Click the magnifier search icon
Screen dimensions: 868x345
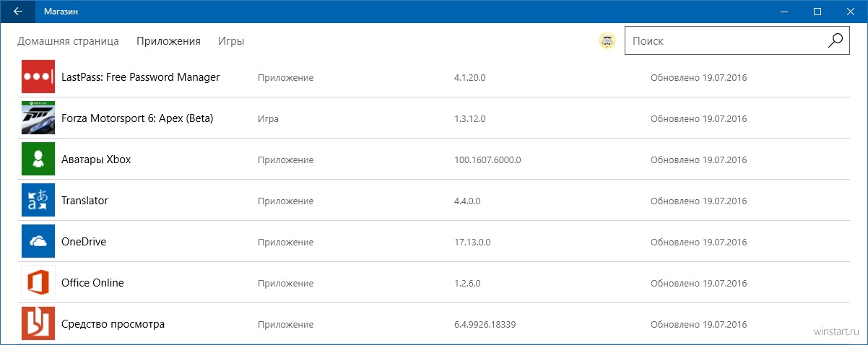click(836, 40)
